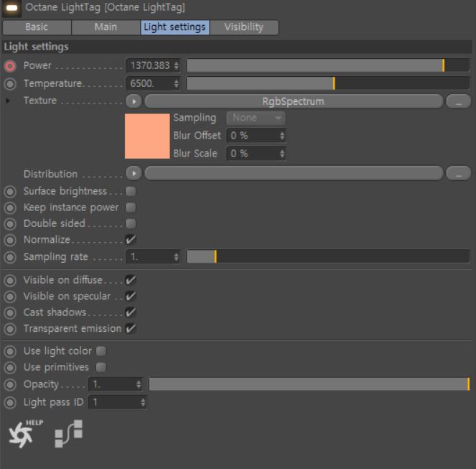Screen dimensions: 476x469
Task: Click the Power value field 1370.383
Action: pos(153,65)
